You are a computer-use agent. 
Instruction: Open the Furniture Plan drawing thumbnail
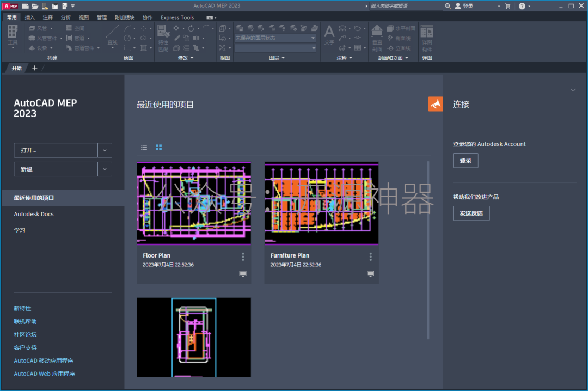tap(321, 203)
